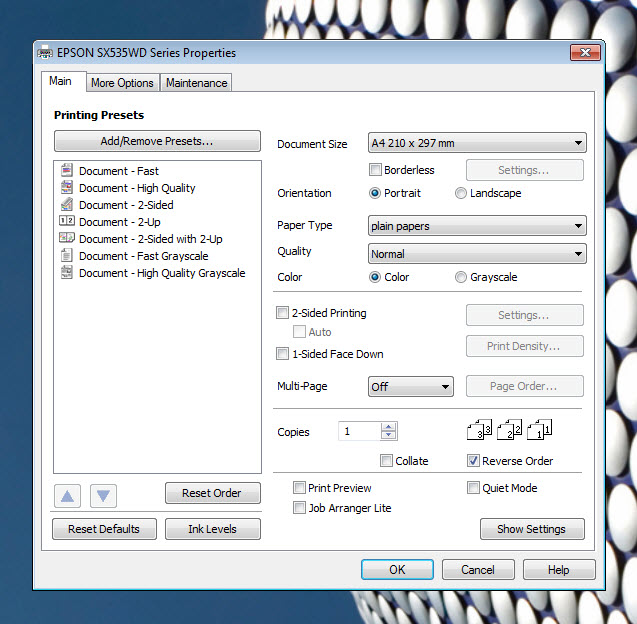Open Help
This screenshot has width=637, height=624.
pos(559,570)
